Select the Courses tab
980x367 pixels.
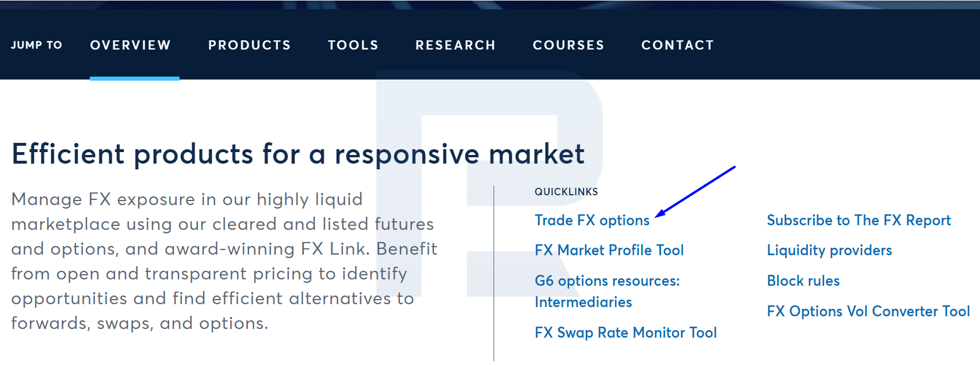coord(569,45)
